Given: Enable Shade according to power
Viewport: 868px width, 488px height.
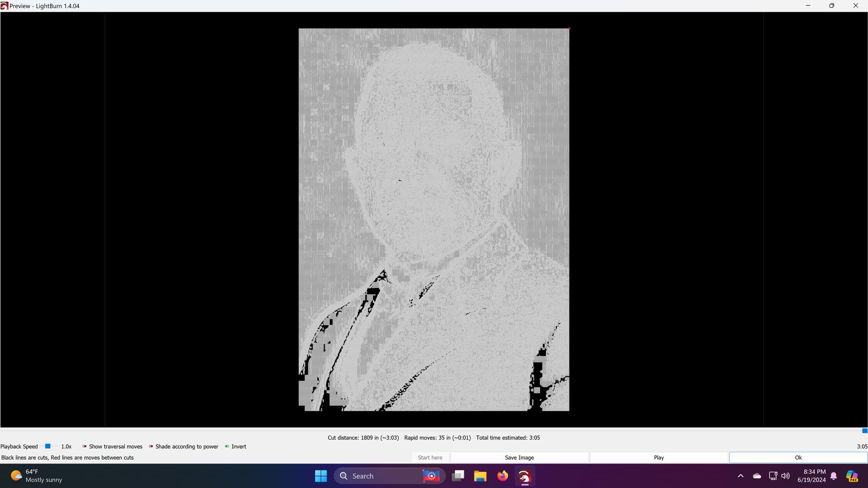Looking at the screenshot, I should tap(151, 446).
